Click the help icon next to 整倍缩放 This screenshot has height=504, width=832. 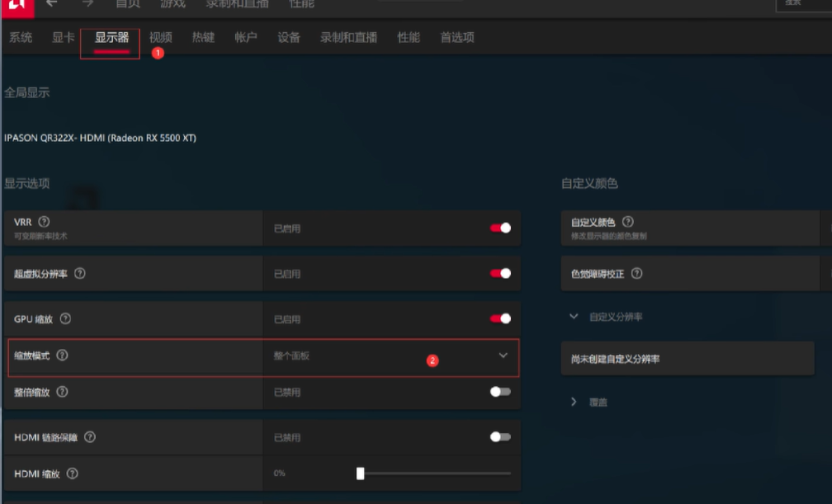62,392
